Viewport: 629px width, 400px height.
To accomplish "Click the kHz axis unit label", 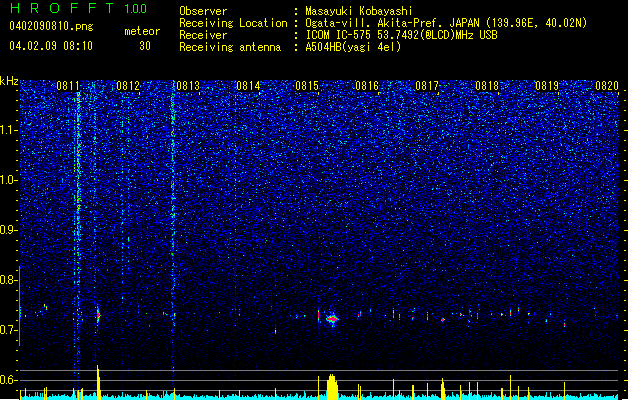I will click(x=9, y=81).
